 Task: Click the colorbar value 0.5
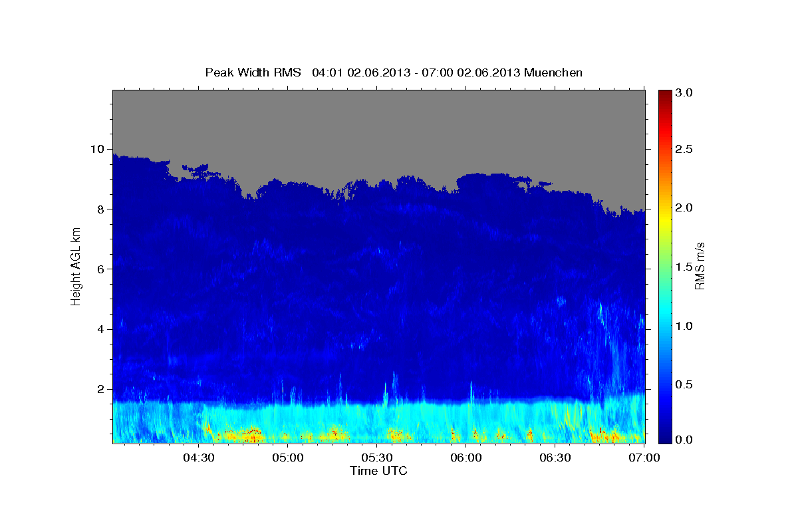684,384
